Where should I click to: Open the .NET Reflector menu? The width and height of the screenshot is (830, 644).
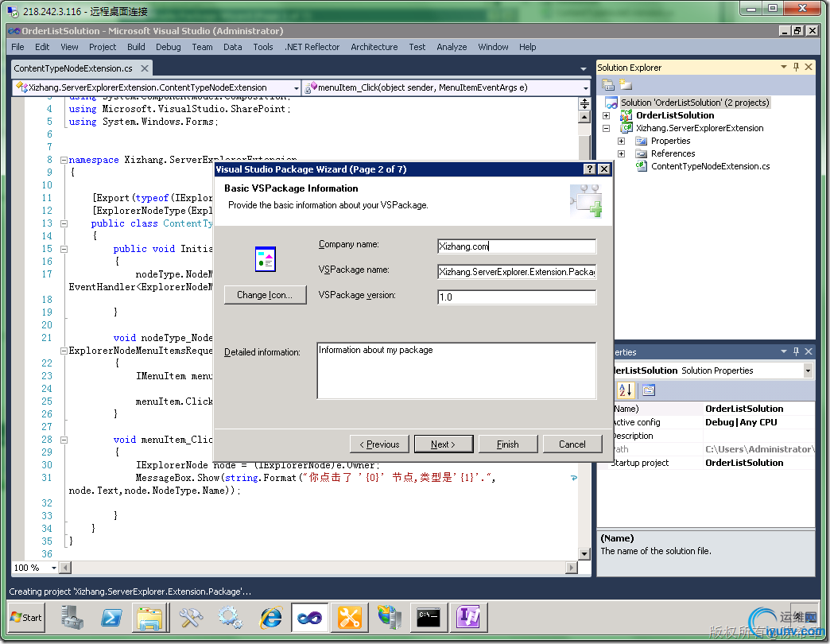pos(312,47)
